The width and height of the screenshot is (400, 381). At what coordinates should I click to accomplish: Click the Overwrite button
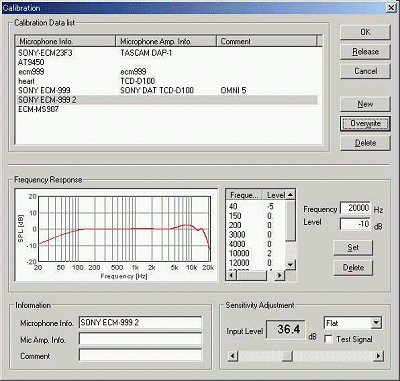365,124
